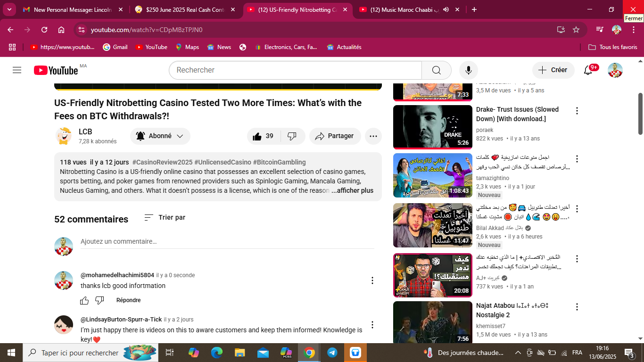Click the URL address bar
Image resolution: width=644 pixels, height=362 pixels.
click(321, 30)
